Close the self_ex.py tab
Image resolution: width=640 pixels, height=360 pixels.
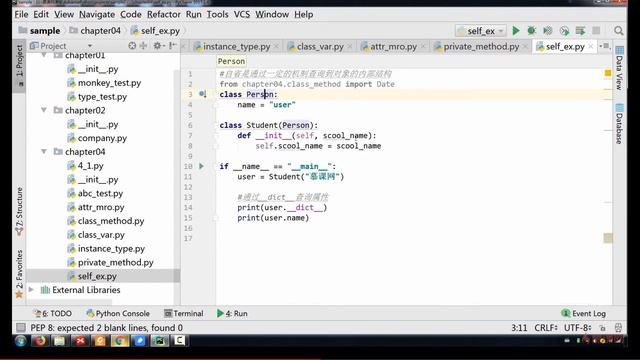[x=591, y=47]
